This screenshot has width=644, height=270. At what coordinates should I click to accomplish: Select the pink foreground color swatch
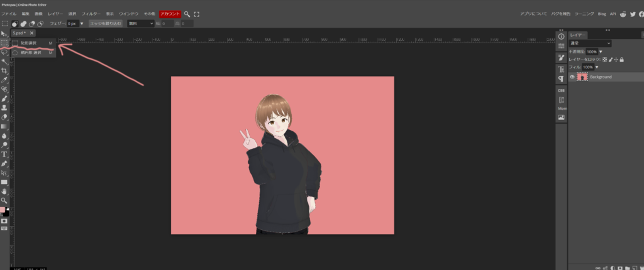point(3,210)
